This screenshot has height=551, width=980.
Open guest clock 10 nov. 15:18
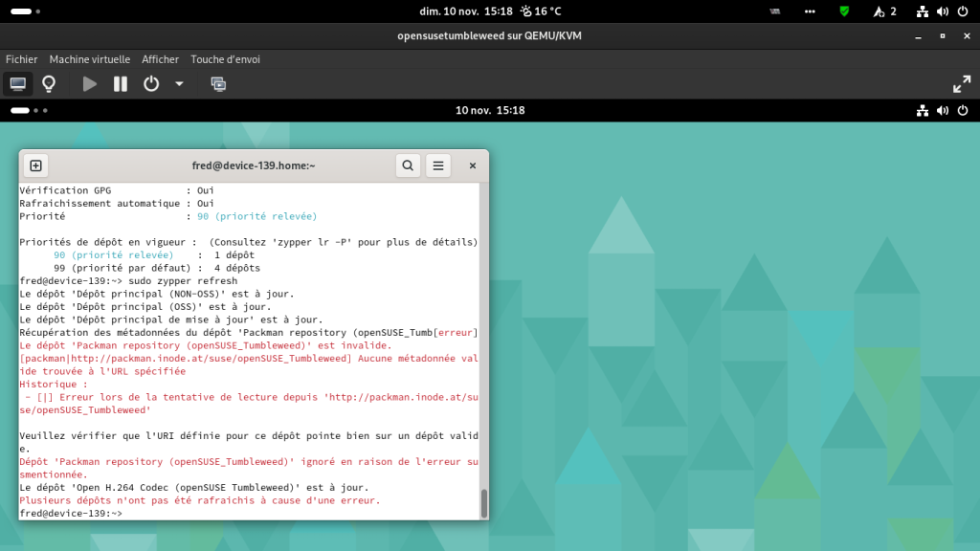pos(490,111)
